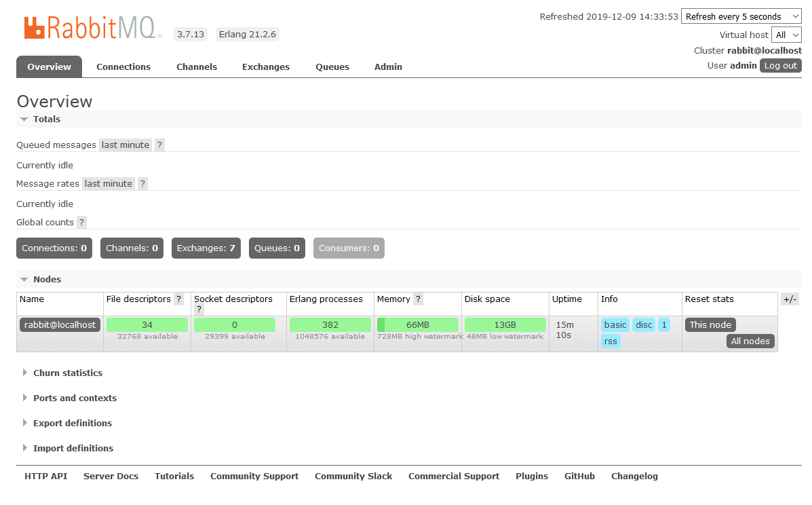This screenshot has width=812, height=505.
Task: Open help for Socket descriptors column
Action: [x=199, y=310]
